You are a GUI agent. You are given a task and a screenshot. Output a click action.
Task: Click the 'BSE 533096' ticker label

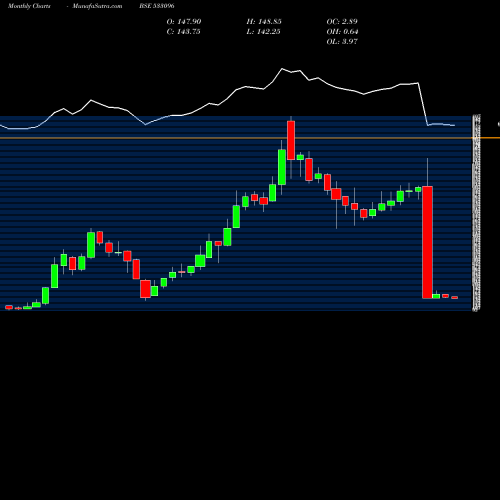point(157,6)
